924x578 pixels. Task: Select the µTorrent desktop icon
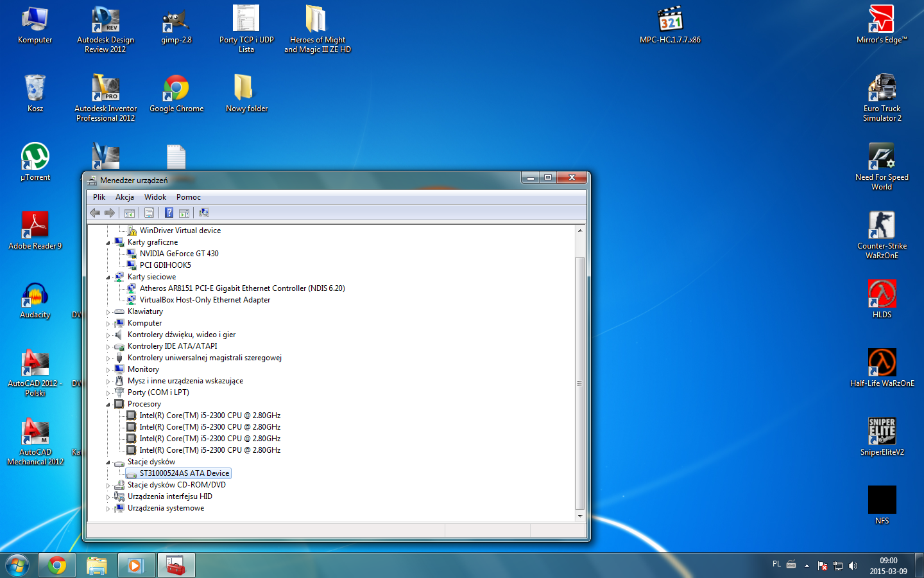[35, 162]
